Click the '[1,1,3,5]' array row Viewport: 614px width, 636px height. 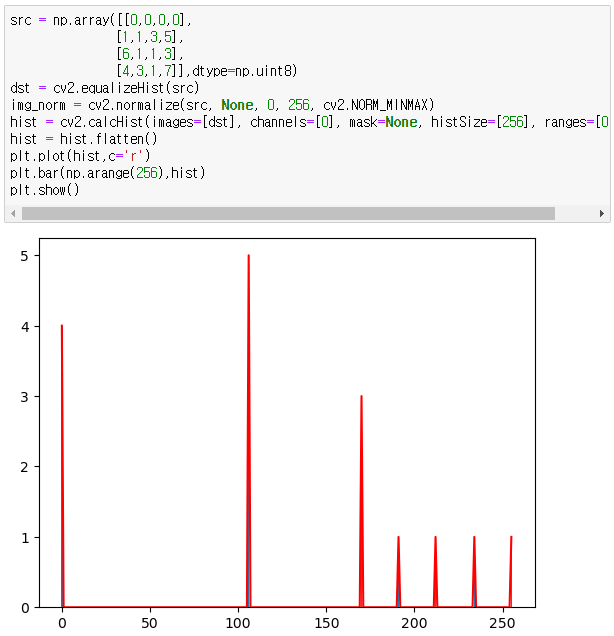click(150, 37)
